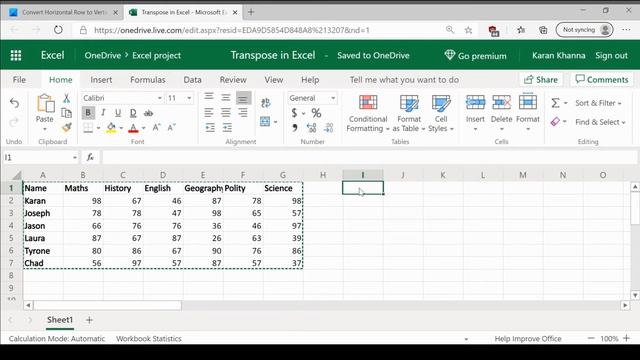Image resolution: width=640 pixels, height=360 pixels.
Task: Click the Undo arrow icon
Action: pyautogui.click(x=14, y=103)
